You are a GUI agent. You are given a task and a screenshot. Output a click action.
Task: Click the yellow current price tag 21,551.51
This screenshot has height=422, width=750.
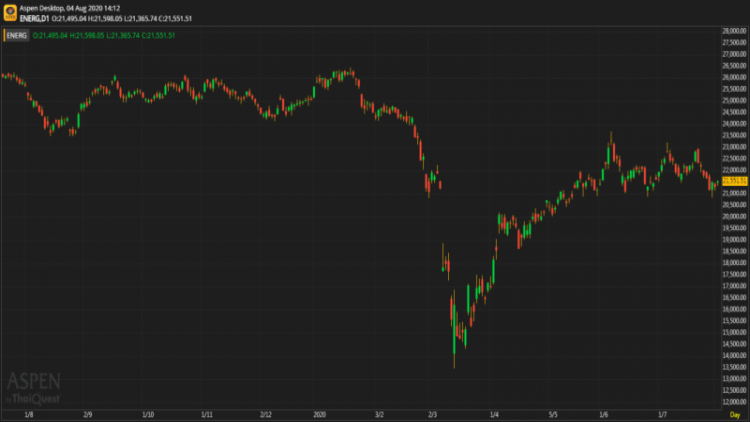[x=735, y=181]
